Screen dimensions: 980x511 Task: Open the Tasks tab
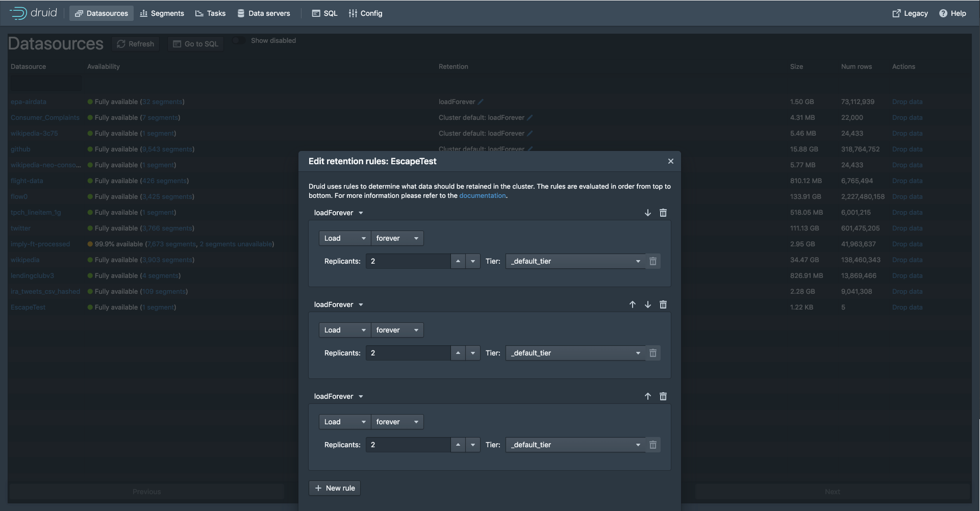pos(210,13)
